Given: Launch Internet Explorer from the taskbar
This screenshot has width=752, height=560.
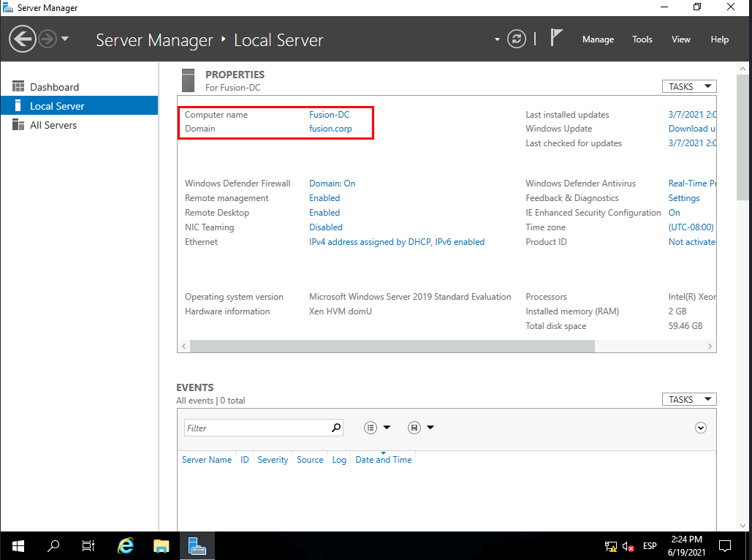Looking at the screenshot, I should coord(126,545).
